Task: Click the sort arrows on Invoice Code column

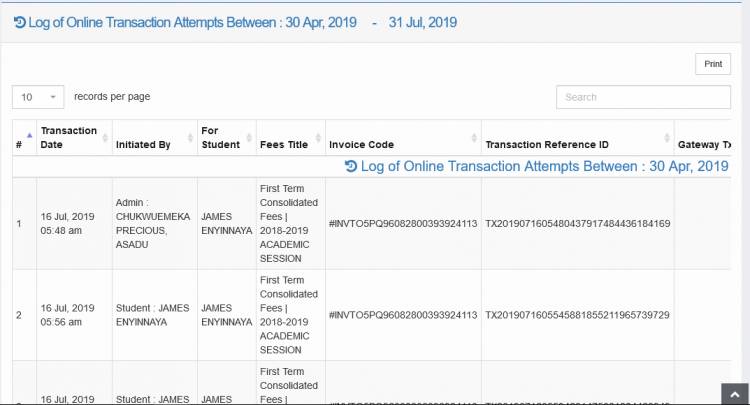Action: (473, 138)
